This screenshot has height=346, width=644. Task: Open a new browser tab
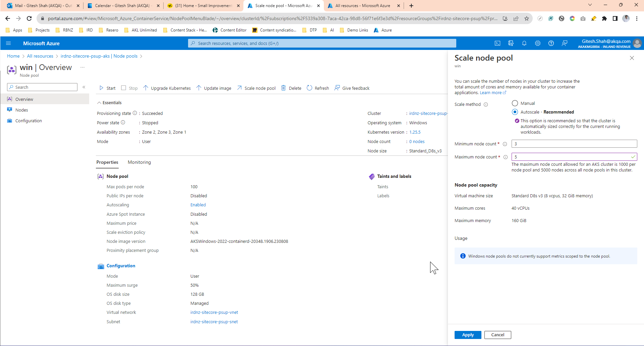[x=411, y=6]
